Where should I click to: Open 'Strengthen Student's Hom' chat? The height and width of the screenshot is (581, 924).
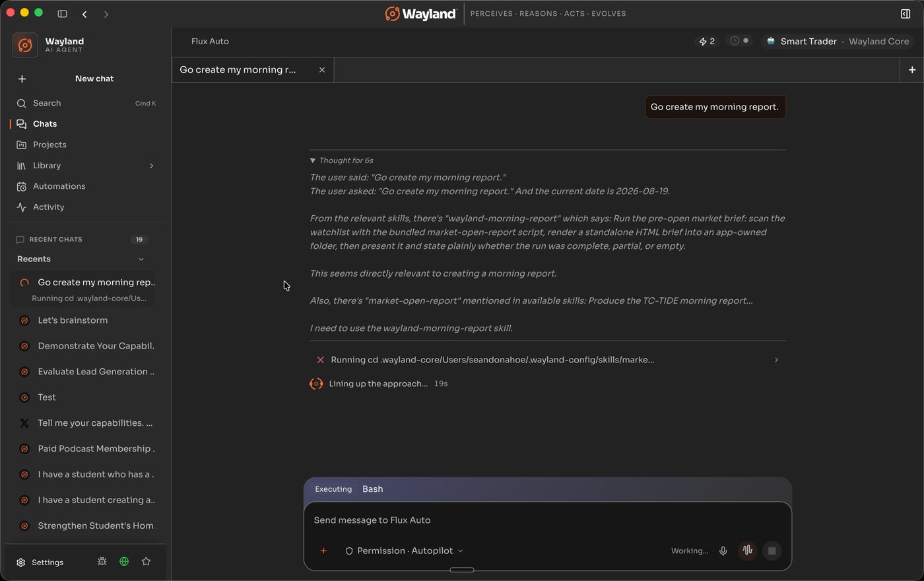pyautogui.click(x=83, y=526)
